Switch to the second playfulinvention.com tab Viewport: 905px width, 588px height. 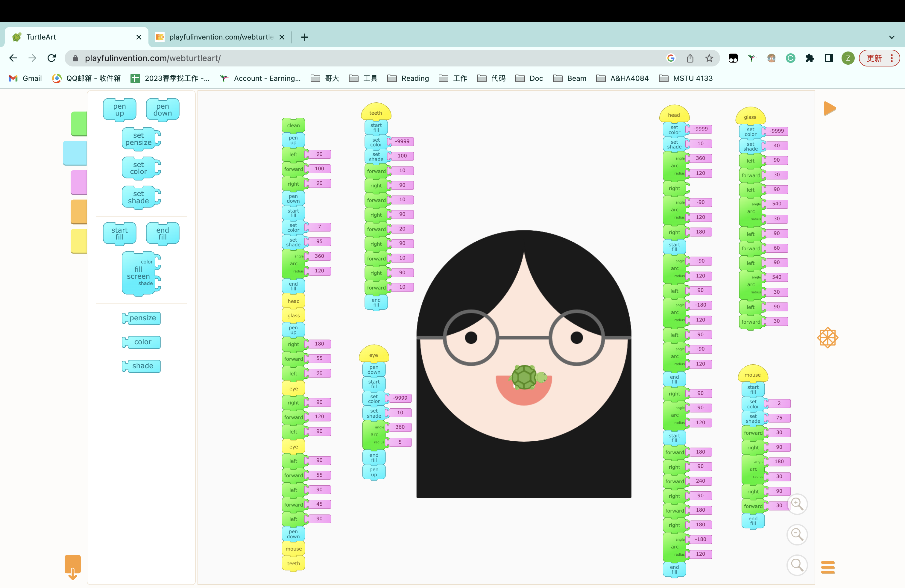pyautogui.click(x=220, y=37)
